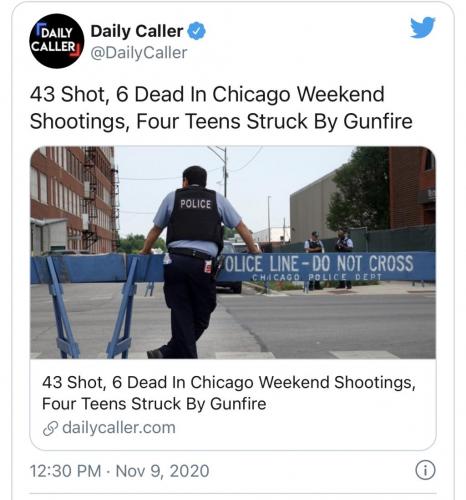This screenshot has height=500, width=466.
Task: Open the Daily Caller profile avatar
Action: pyautogui.click(x=57, y=41)
